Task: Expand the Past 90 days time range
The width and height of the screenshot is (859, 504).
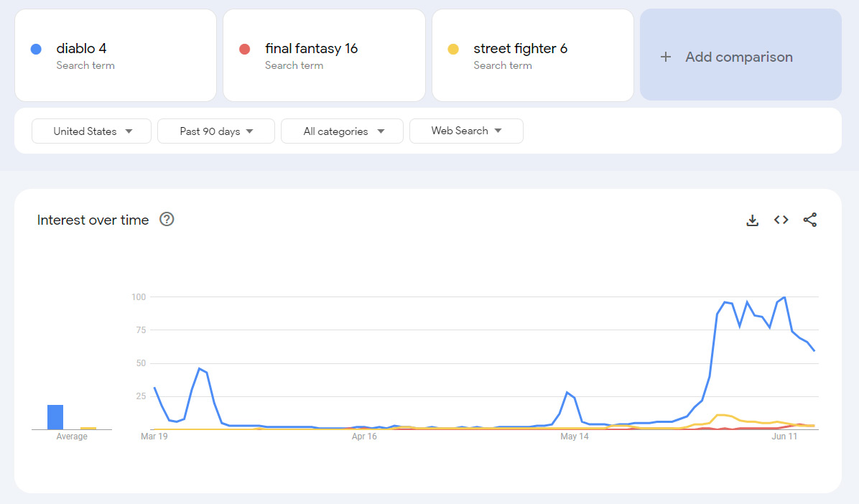Action: [216, 131]
